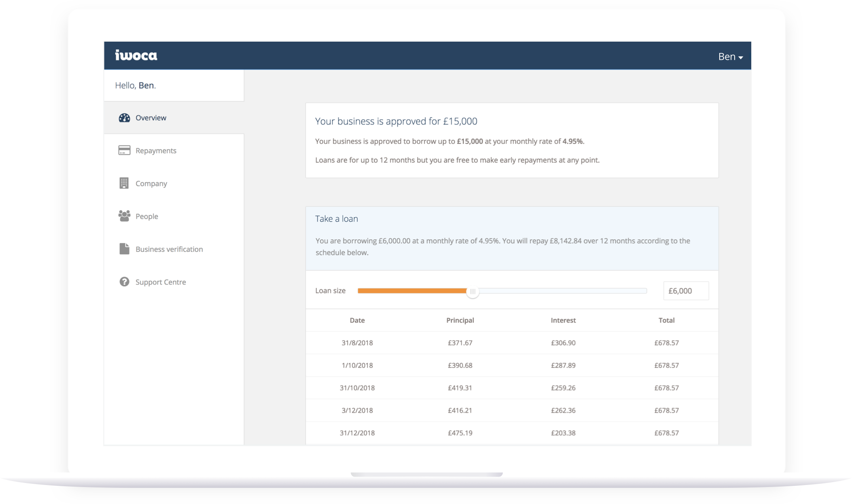Click the iwoca logo in the header
This screenshot has width=852, height=504.
pyautogui.click(x=136, y=55)
